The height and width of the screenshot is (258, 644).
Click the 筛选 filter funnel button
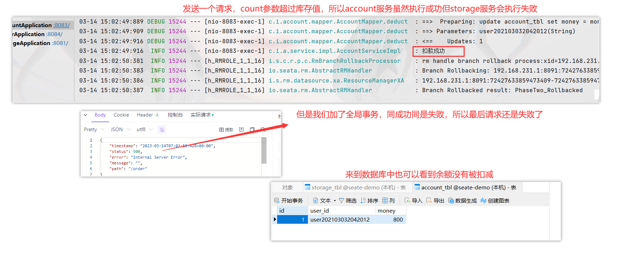click(x=348, y=200)
